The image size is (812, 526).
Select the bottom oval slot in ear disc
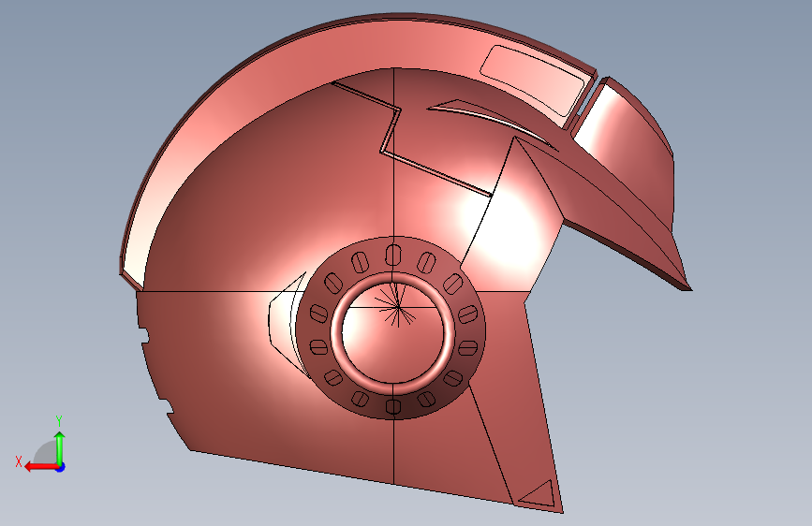pos(393,406)
